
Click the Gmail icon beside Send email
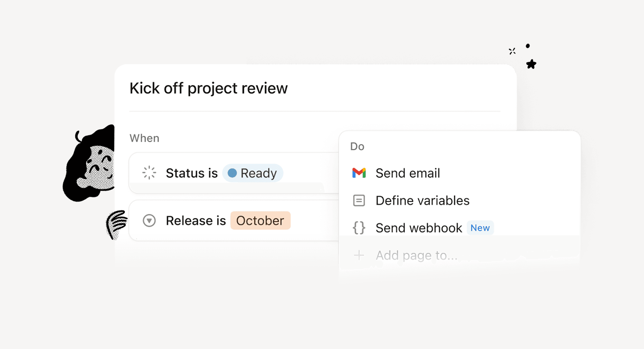click(359, 173)
